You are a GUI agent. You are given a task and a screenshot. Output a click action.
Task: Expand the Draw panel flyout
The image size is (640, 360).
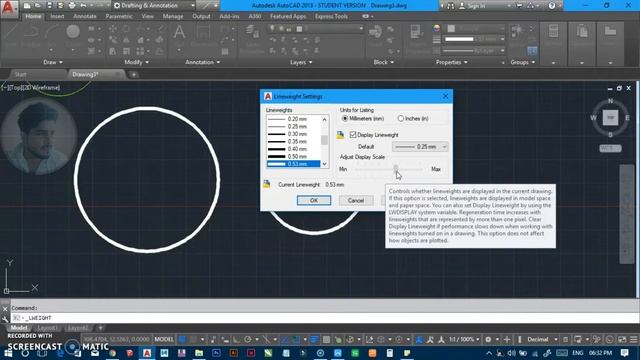(53, 62)
